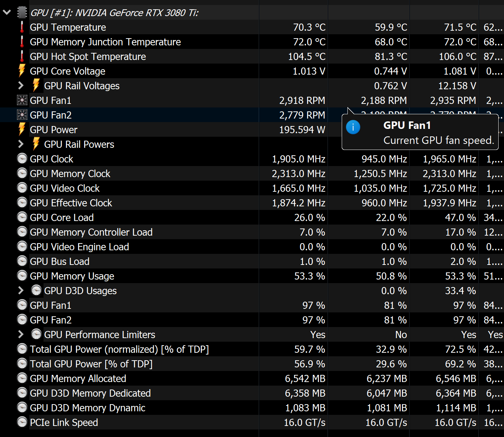Click the lightning bolt icon beside GPU Power
The image size is (504, 437).
point(22,129)
